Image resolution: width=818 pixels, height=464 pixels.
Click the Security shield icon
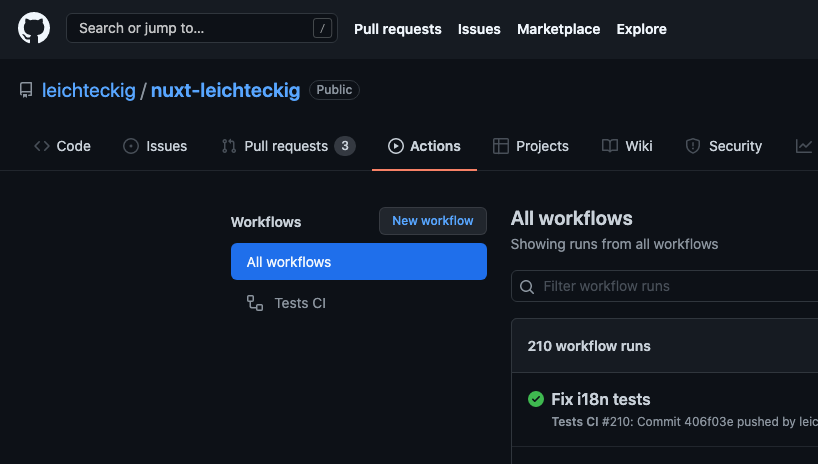(x=693, y=146)
